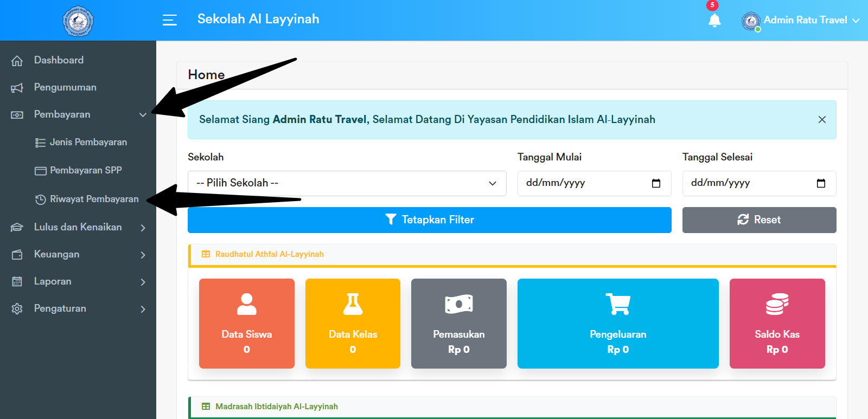Open the Pilih Sekolah dropdown
Screen dimensions: 868x419
pyautogui.click(x=347, y=183)
